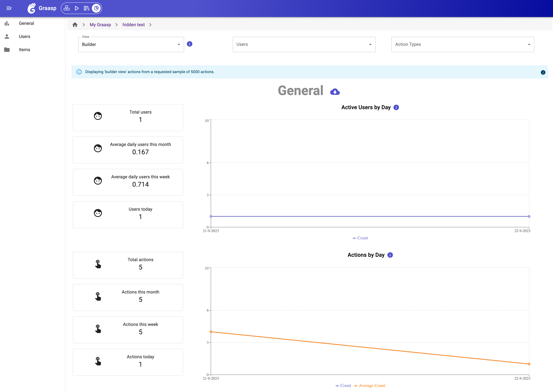The width and height of the screenshot is (553, 392).
Task: Open the Library platform icon
Action: click(x=86, y=8)
